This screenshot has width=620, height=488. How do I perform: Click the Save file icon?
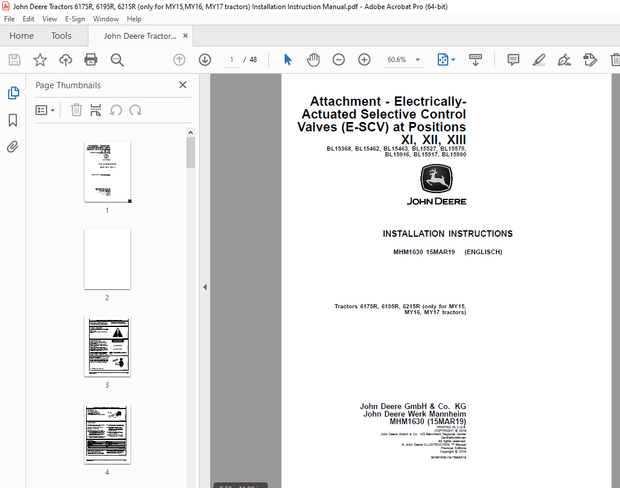tap(15, 60)
